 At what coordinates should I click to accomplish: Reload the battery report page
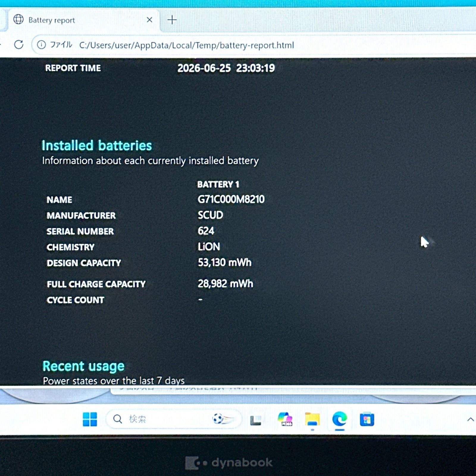pos(19,45)
